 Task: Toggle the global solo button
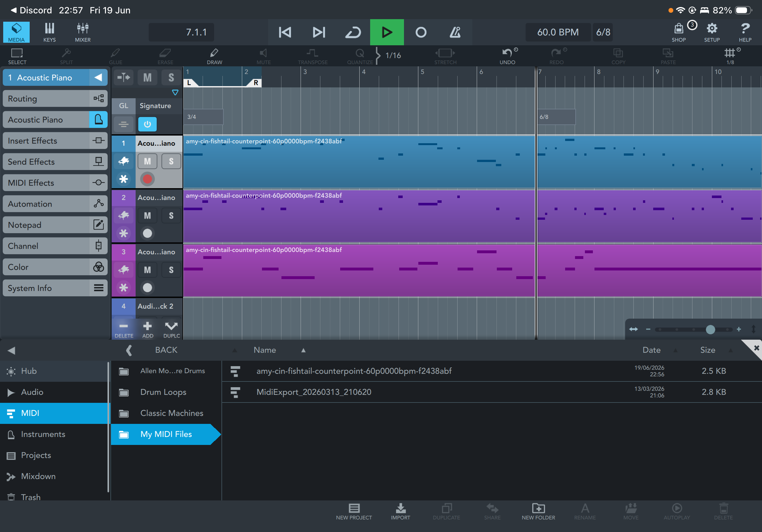pos(171,78)
